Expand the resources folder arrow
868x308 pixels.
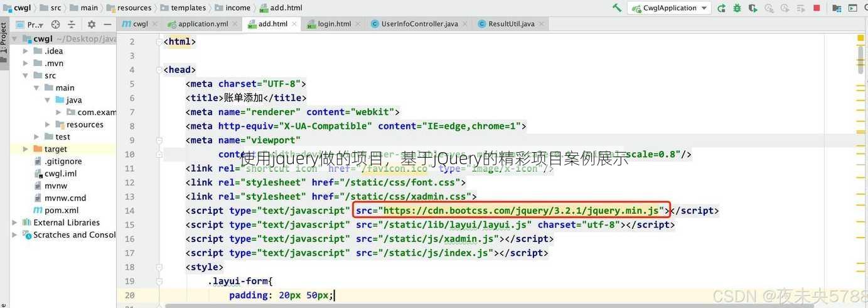pos(48,124)
